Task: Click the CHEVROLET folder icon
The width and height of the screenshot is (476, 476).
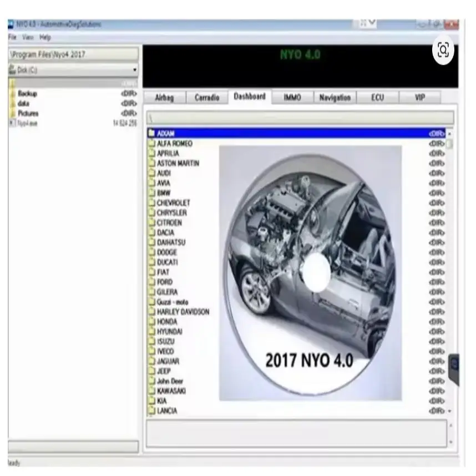Action: 151,203
